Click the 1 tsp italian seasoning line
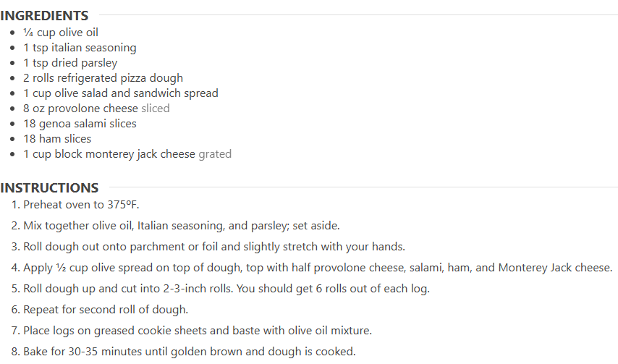The height and width of the screenshot is (364, 618). tap(80, 48)
